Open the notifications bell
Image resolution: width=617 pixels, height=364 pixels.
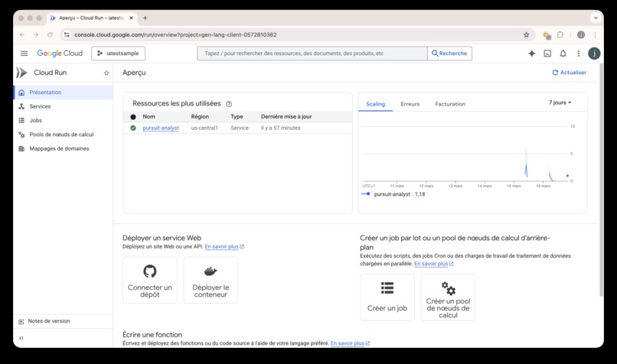pyautogui.click(x=563, y=54)
